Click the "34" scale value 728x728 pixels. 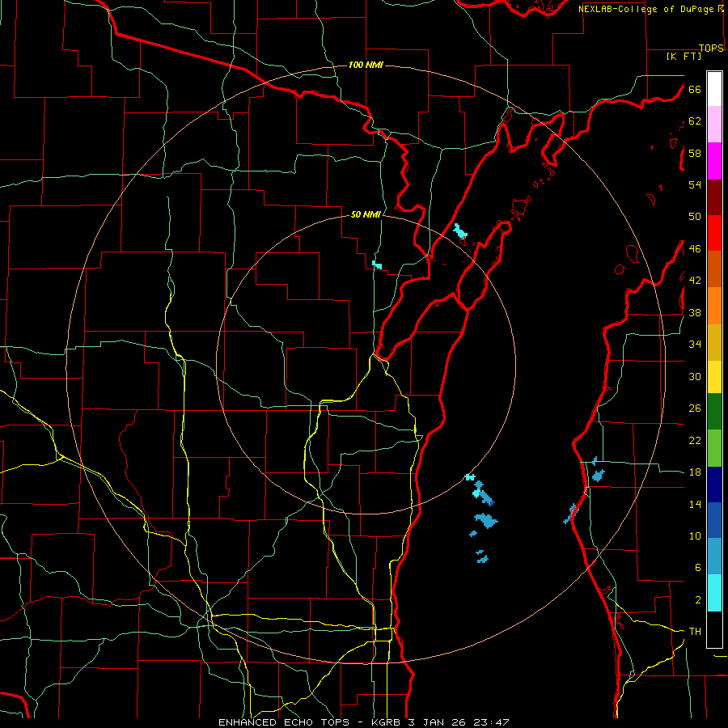pos(695,345)
